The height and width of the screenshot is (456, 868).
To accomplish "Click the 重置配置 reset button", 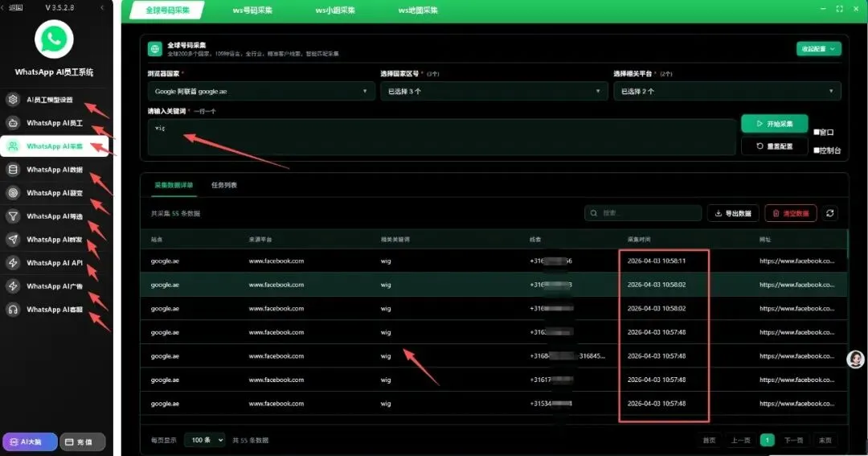I will pos(775,146).
